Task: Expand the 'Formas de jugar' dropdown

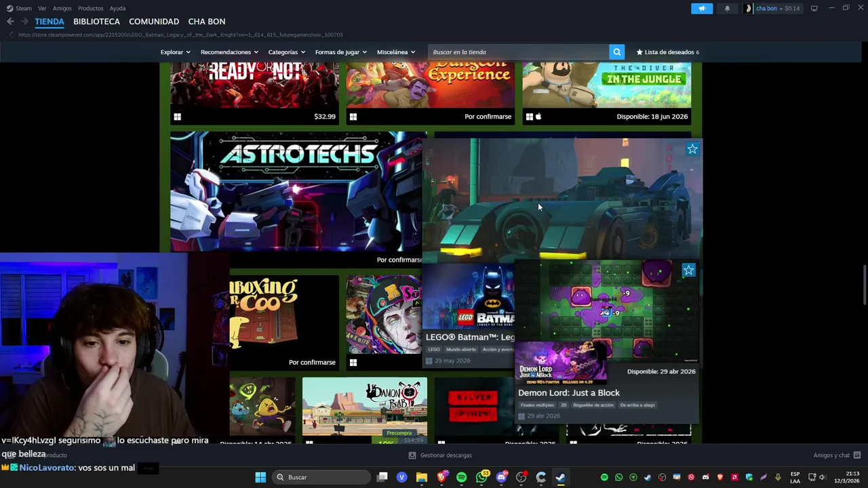Action: [340, 52]
